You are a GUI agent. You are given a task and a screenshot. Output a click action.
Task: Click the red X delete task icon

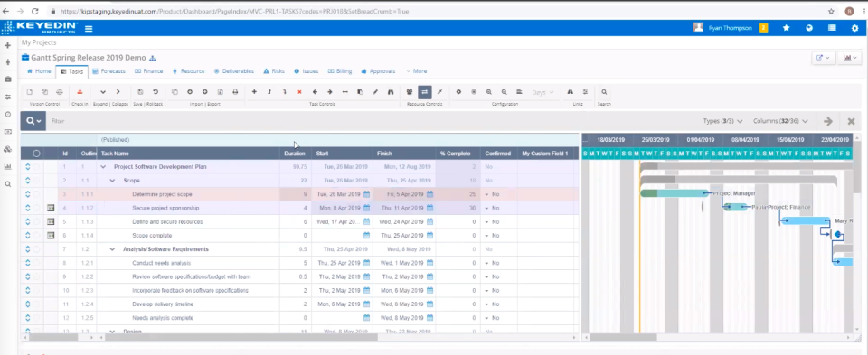(x=299, y=92)
